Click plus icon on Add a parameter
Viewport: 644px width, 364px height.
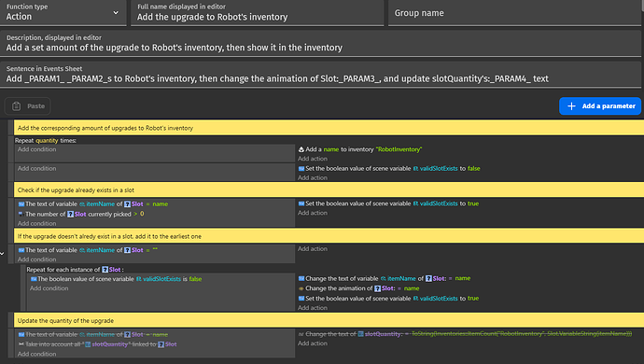571,106
